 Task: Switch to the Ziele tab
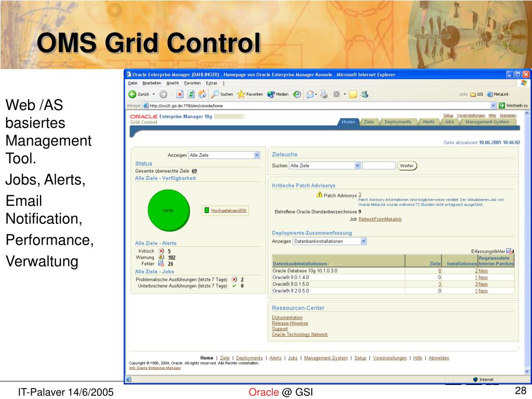click(x=369, y=122)
